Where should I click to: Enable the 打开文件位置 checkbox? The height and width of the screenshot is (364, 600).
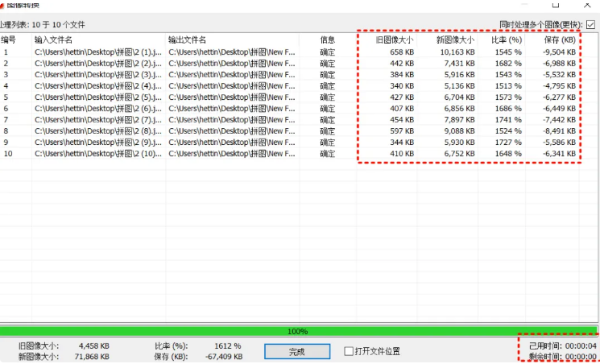point(350,351)
